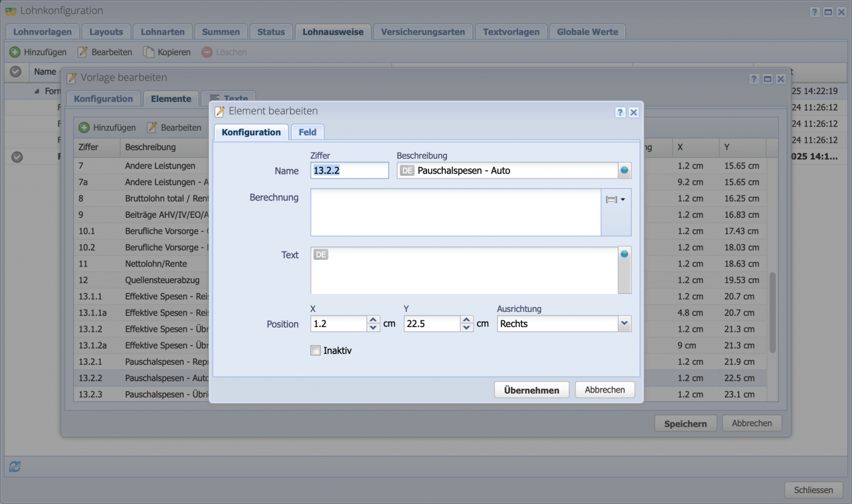The image size is (852, 504).
Task: Open help via the question mark in Element bearbeiten
Action: tap(620, 112)
